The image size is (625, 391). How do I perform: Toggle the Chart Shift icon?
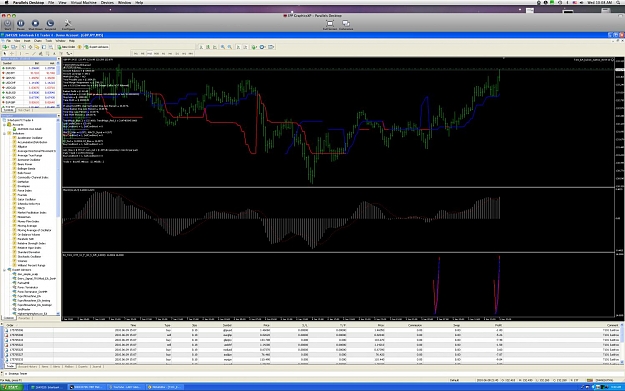[245, 47]
